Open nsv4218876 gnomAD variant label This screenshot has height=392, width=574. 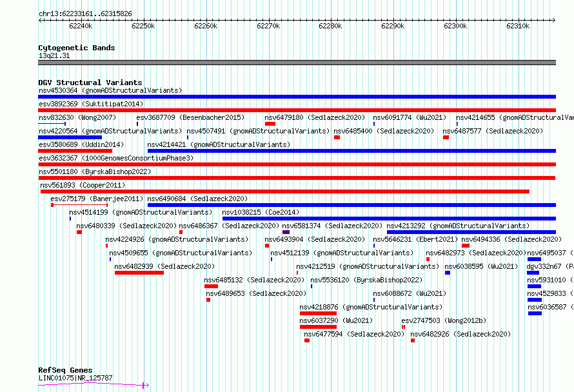(371, 307)
